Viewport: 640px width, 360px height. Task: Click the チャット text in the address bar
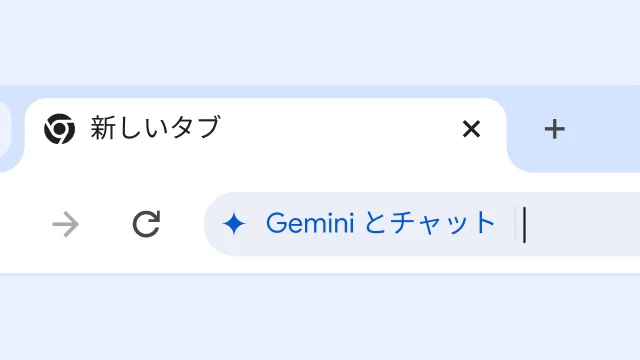pos(443,223)
